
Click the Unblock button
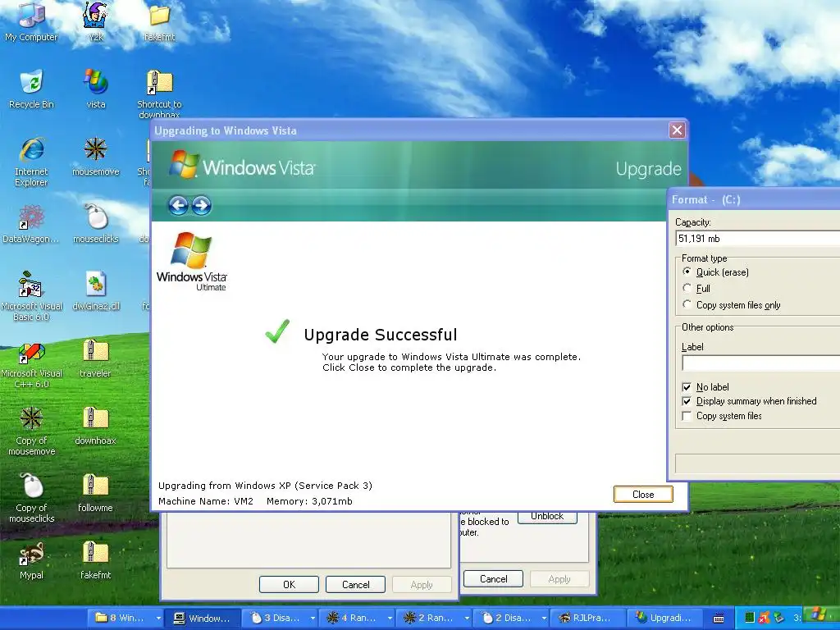coord(547,517)
